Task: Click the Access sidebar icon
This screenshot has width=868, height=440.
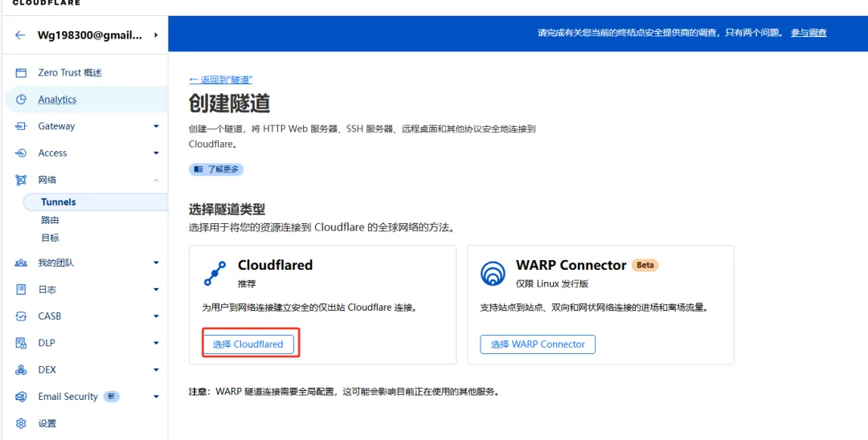Action: [21, 153]
